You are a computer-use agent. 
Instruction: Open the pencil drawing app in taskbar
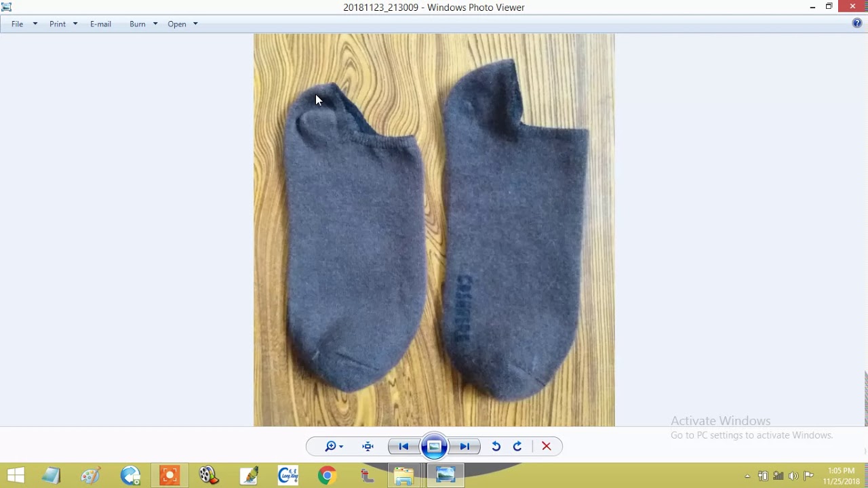(x=249, y=475)
